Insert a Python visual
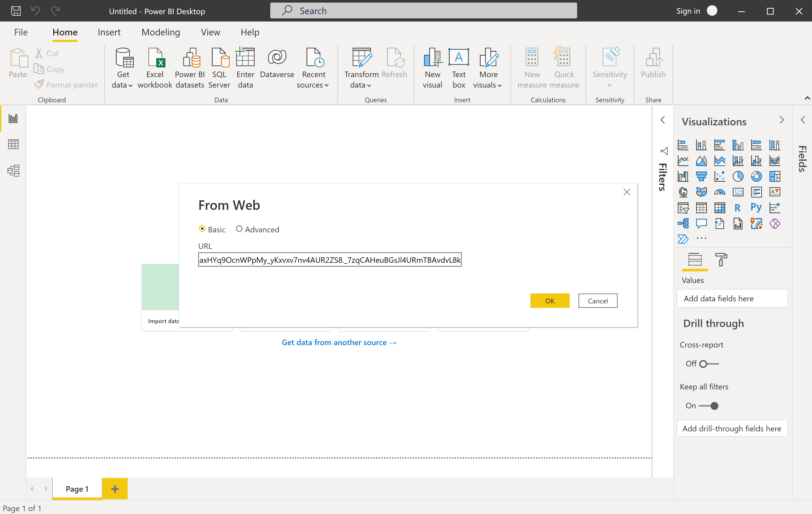The width and height of the screenshot is (812, 514). (756, 207)
